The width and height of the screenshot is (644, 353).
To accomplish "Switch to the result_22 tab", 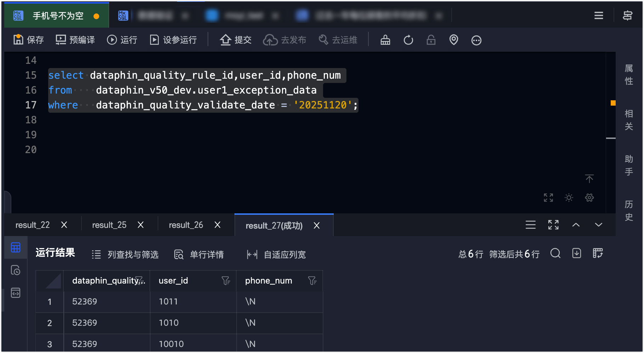I will 33,225.
